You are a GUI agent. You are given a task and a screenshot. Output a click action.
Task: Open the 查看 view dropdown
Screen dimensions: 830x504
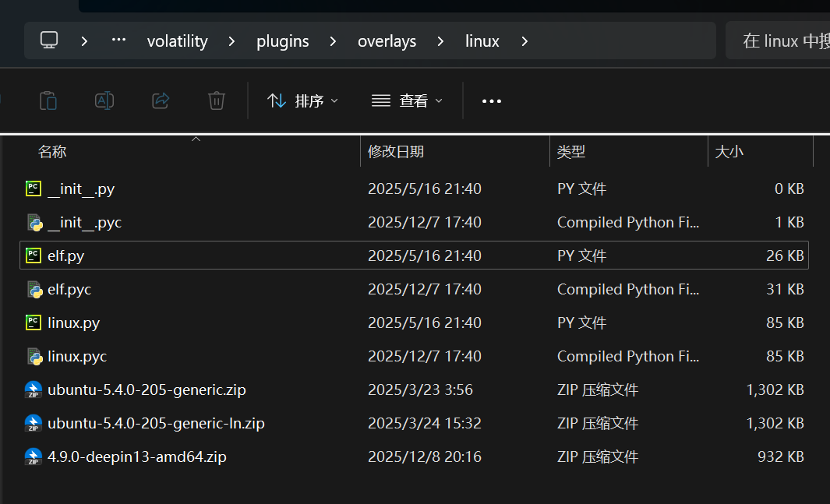[406, 100]
